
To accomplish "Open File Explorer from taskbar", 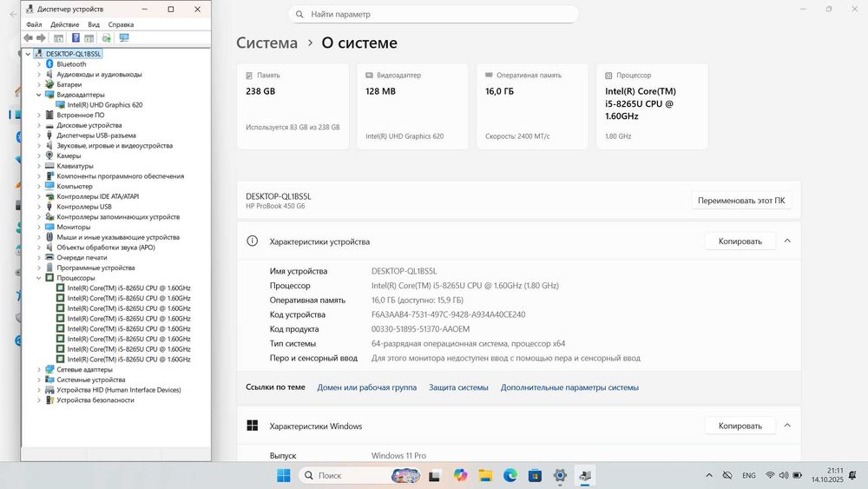I will (x=485, y=475).
